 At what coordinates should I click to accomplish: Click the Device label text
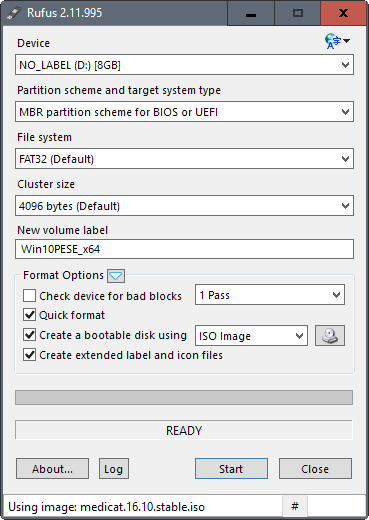pos(34,43)
